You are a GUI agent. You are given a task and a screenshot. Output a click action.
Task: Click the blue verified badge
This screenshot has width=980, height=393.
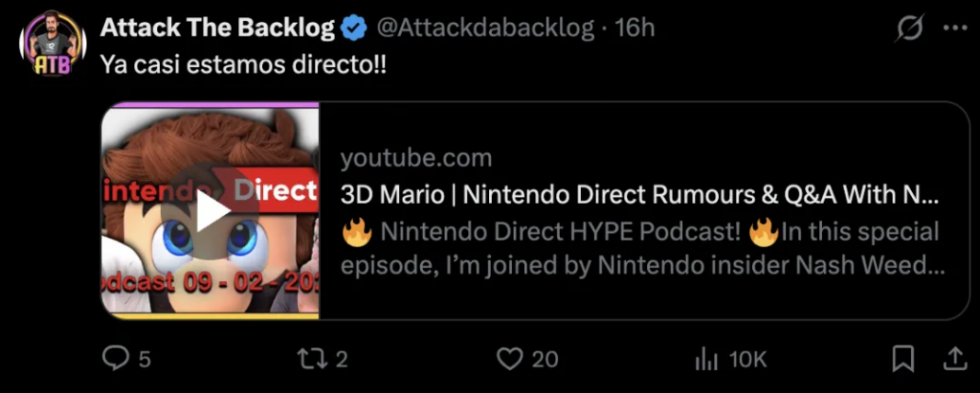point(354,29)
